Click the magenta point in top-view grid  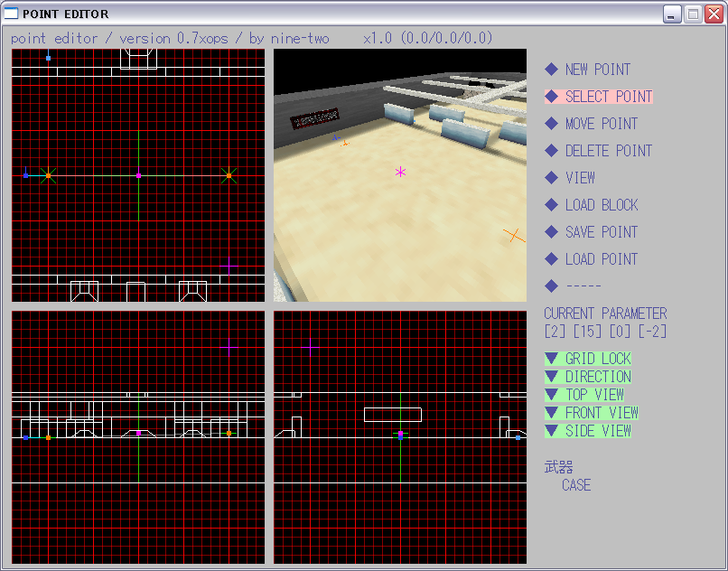[x=138, y=175]
